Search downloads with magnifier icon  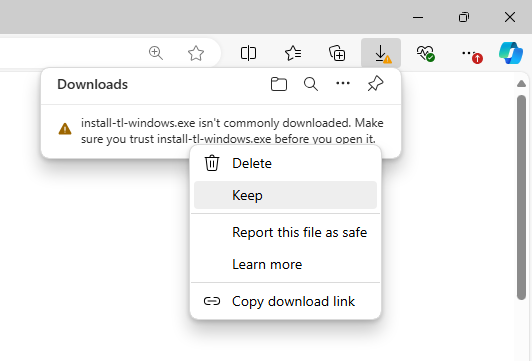pos(311,84)
